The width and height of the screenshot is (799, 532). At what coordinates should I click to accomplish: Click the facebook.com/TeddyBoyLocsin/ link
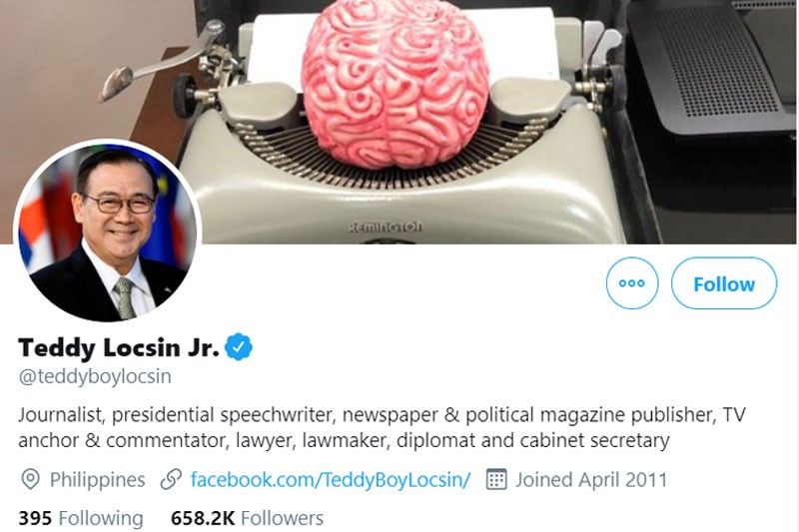tap(331, 479)
